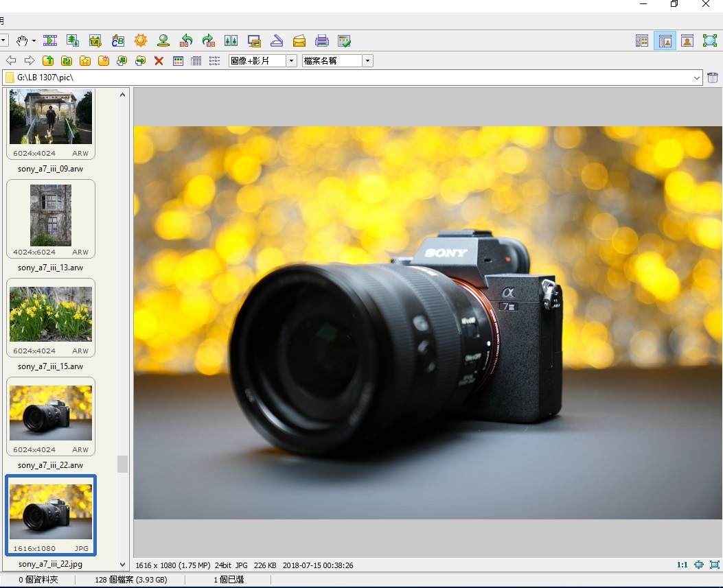Click the thumbnail list scroll up arrow

[122, 95]
